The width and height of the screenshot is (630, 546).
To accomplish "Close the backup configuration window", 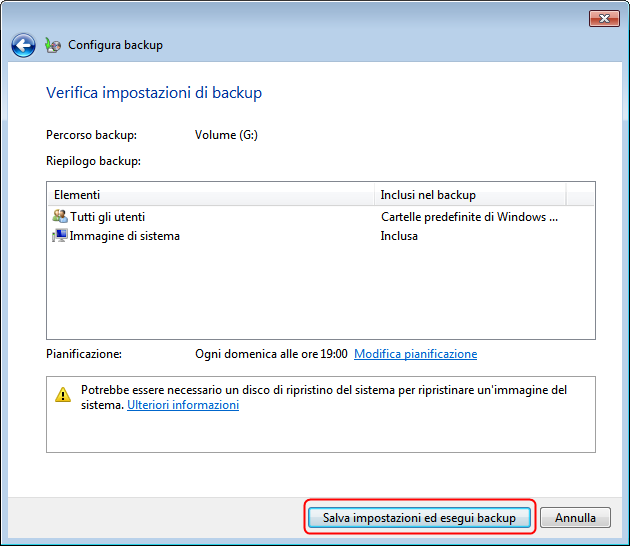I will point(603,18).
